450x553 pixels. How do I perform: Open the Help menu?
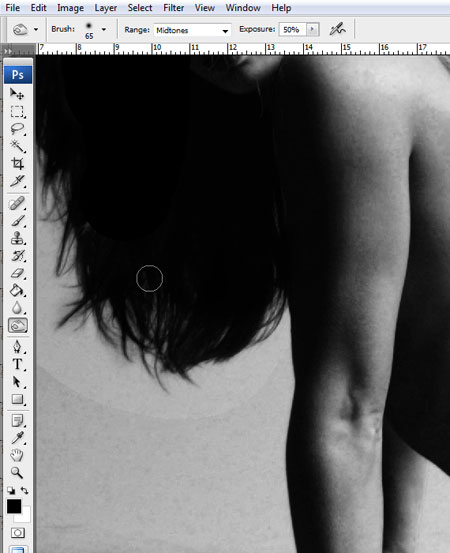[281, 8]
